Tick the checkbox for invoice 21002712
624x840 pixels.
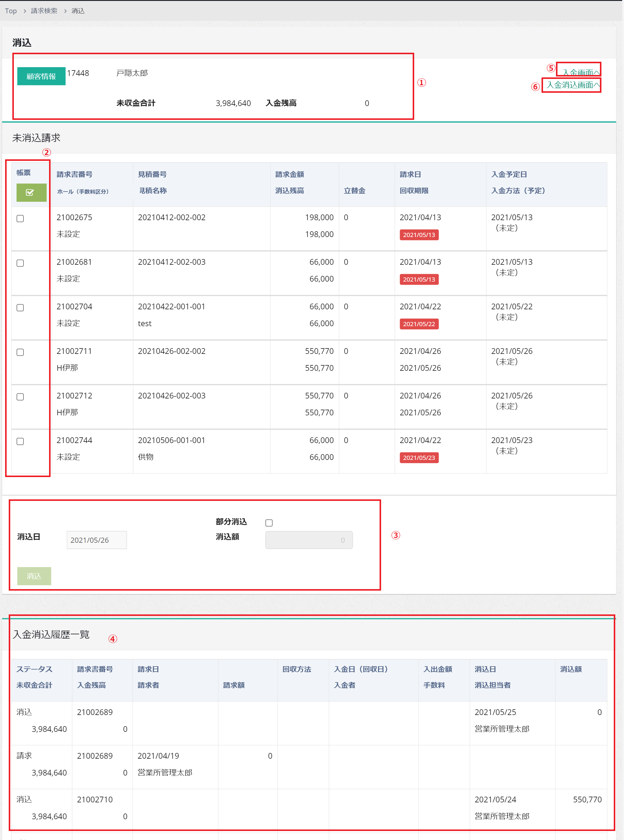pos(20,397)
